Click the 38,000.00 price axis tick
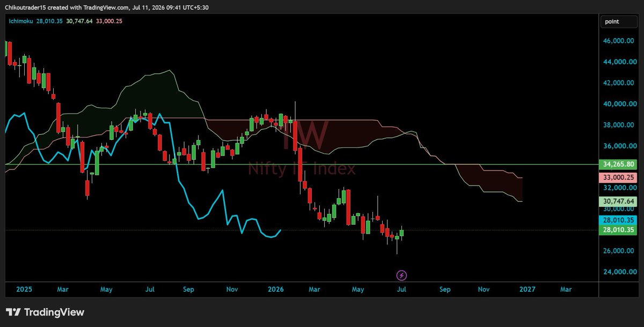The height and width of the screenshot is (327, 644). pyautogui.click(x=620, y=125)
